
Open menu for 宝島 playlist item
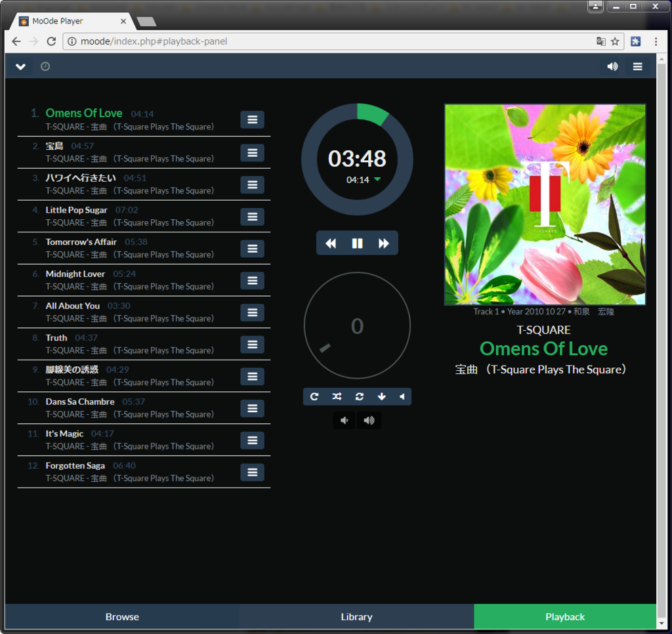pyautogui.click(x=252, y=153)
